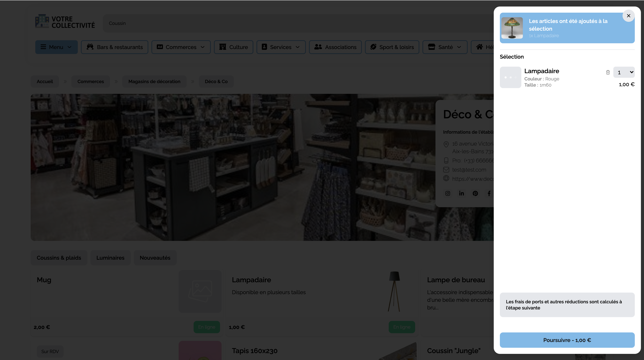Click the Commerces Ad icon
Screen dimensions: 644x360
coord(160,47)
